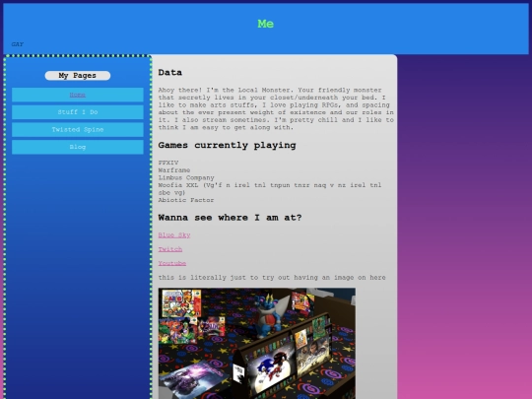Click the "Limbus Company" game entry
The width and height of the screenshot is (532, 399).
[x=186, y=177]
